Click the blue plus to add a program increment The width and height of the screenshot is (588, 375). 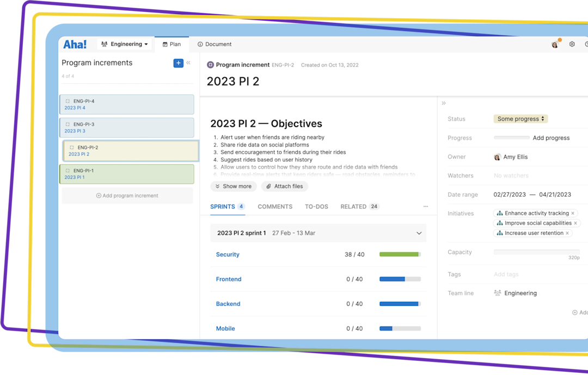(x=178, y=63)
